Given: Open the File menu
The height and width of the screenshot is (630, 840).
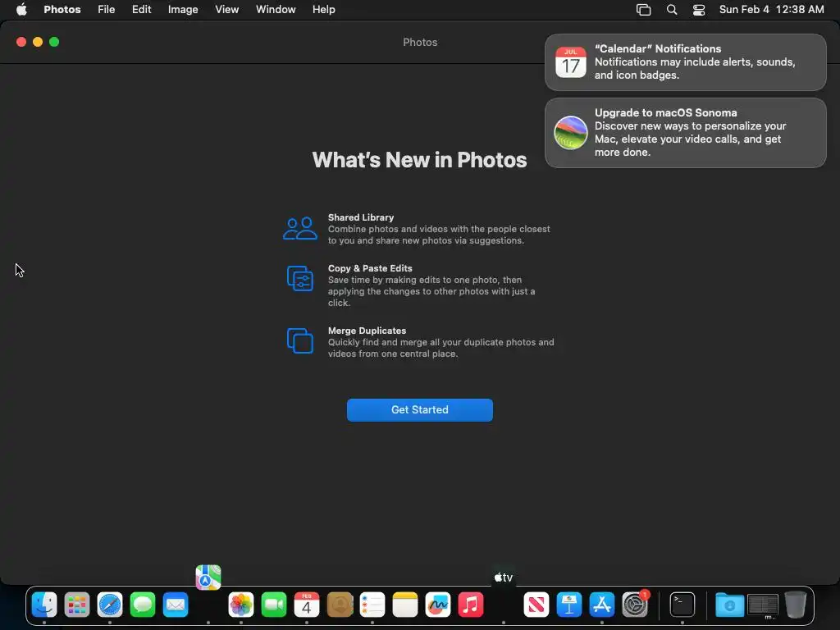Looking at the screenshot, I should (106, 10).
